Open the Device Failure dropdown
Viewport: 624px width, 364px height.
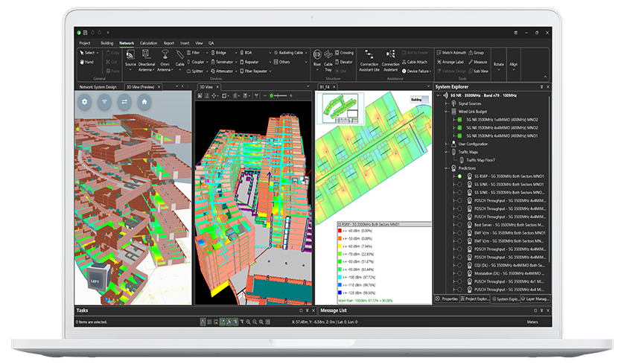click(430, 71)
